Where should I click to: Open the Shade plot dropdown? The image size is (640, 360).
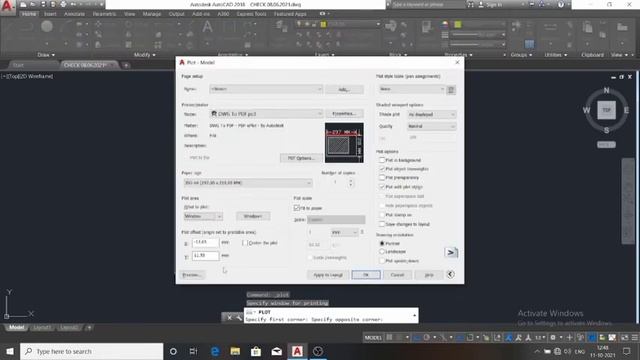click(431, 115)
